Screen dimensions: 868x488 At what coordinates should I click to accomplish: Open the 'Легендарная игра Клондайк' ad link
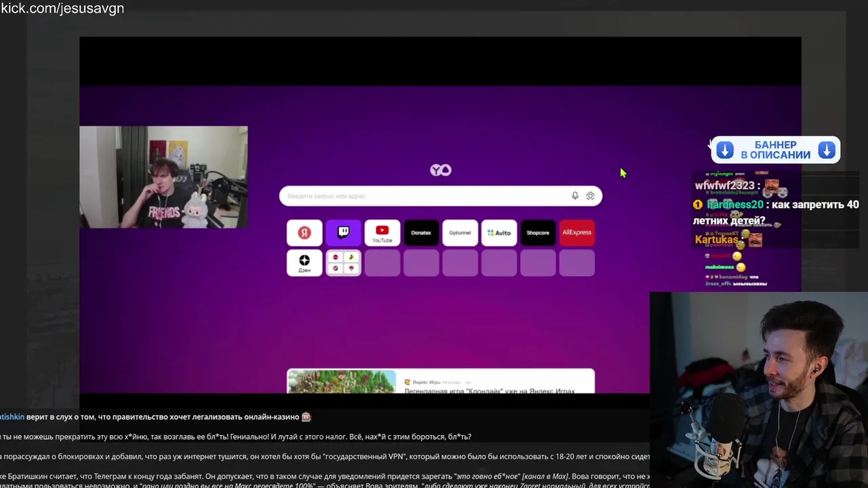coord(490,391)
